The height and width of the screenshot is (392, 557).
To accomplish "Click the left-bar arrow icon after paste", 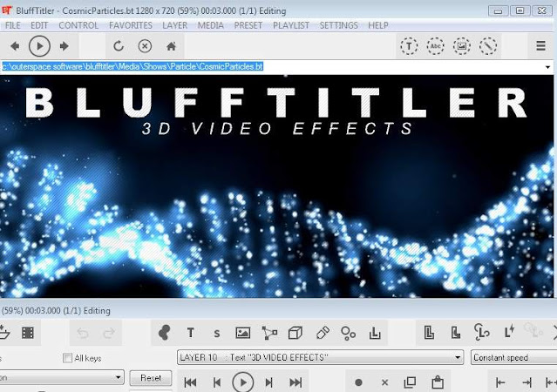I will coord(500,382).
